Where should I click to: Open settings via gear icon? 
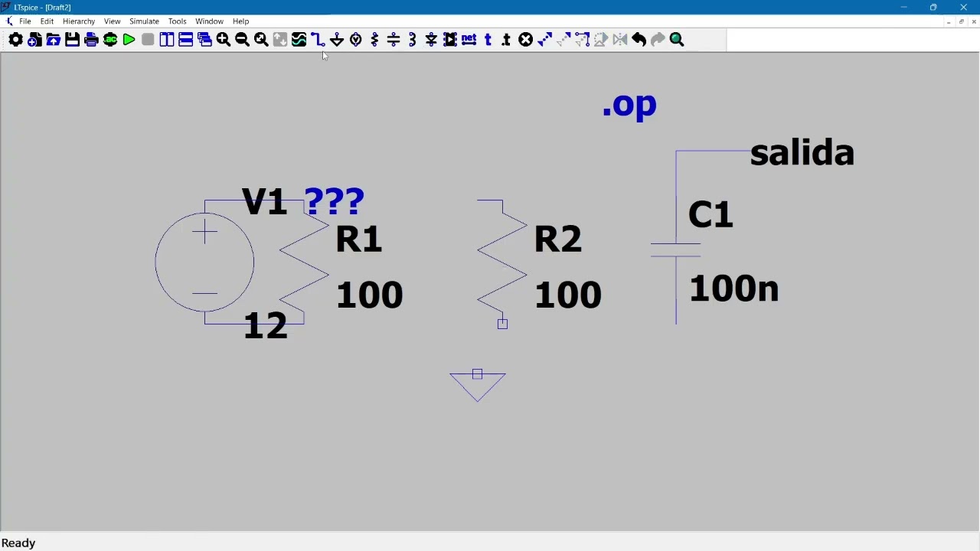(x=15, y=40)
